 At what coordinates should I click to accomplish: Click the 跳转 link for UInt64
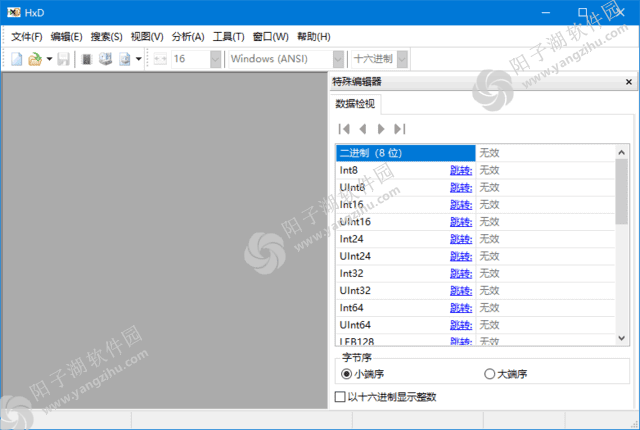(x=461, y=325)
